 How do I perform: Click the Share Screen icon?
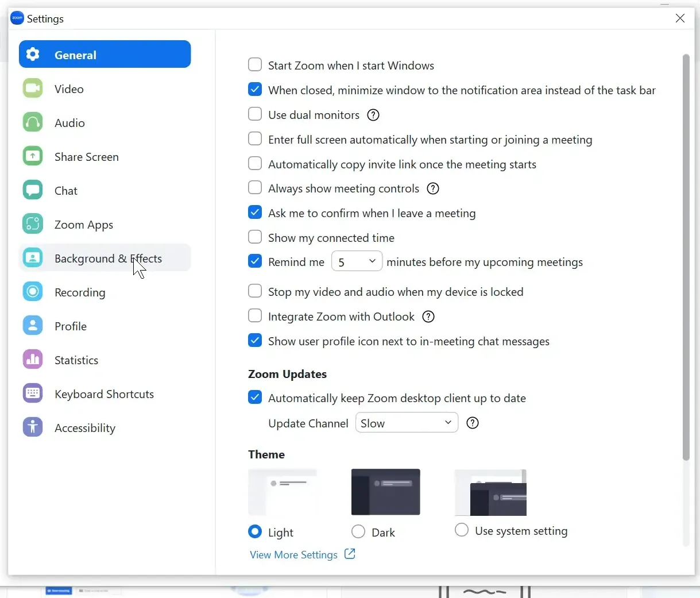(x=33, y=156)
